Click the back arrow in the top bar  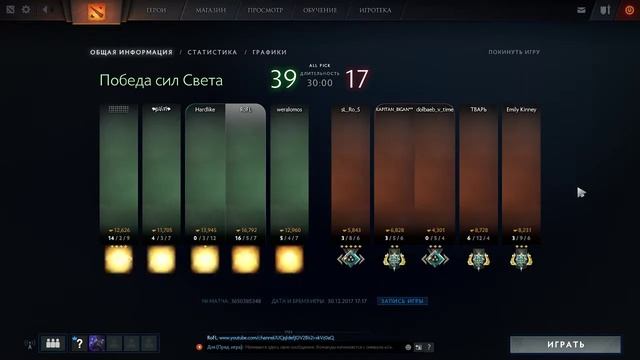[45, 9]
